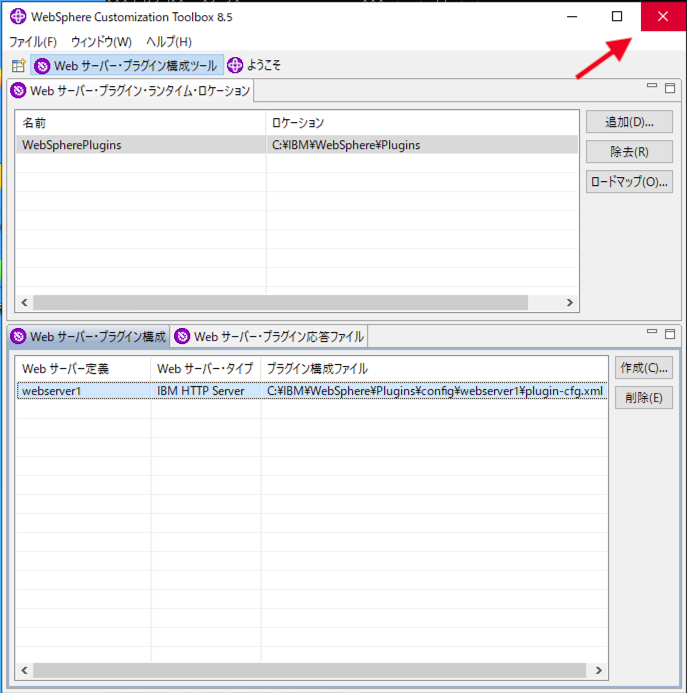Open the ヘルプ(H) menu
This screenshot has width=687, height=693.
(169, 42)
